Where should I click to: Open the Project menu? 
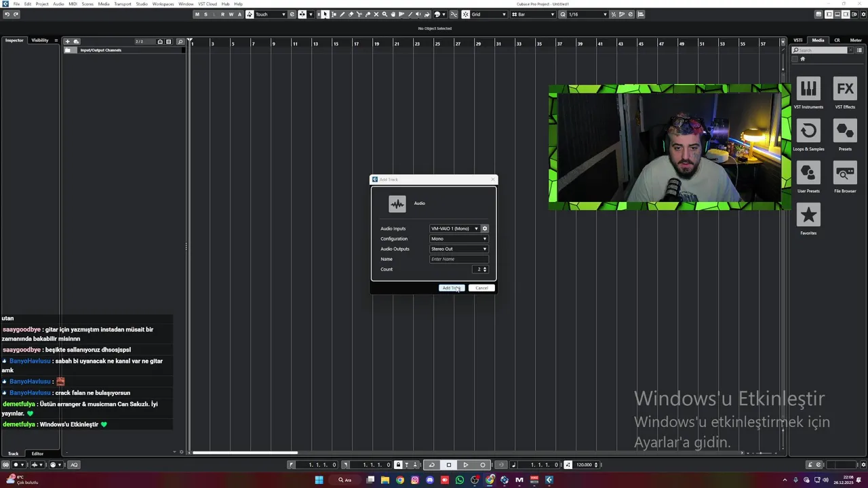pyautogui.click(x=42, y=4)
